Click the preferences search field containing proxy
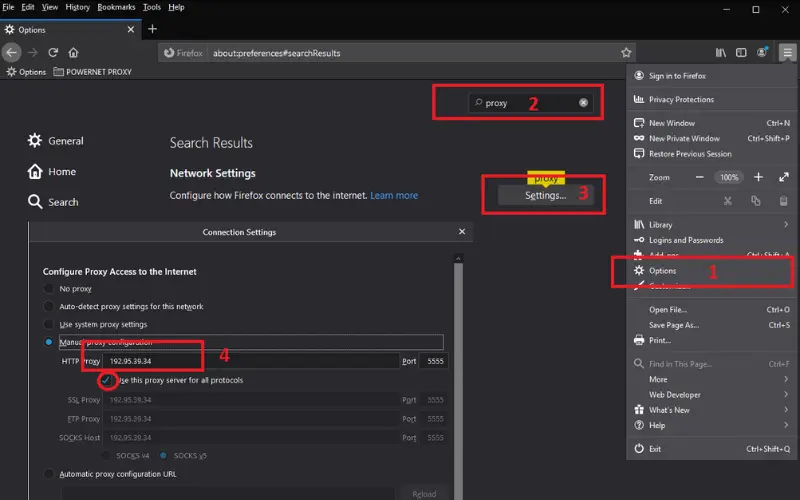This screenshot has width=800, height=500. (531, 103)
